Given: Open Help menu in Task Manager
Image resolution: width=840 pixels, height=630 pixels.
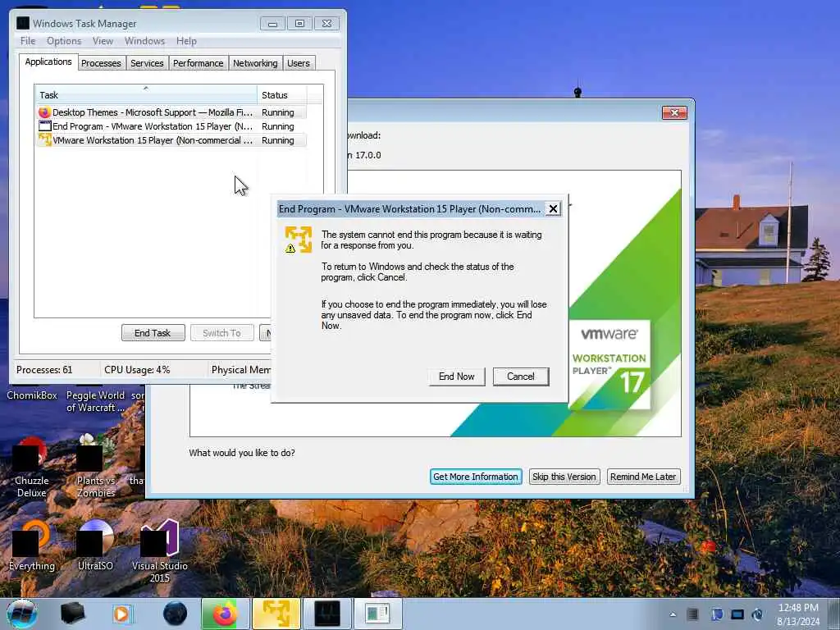Looking at the screenshot, I should (186, 41).
